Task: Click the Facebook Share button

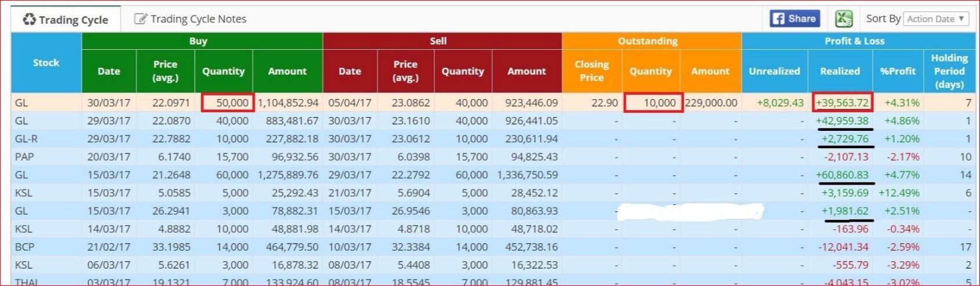Action: point(794,19)
